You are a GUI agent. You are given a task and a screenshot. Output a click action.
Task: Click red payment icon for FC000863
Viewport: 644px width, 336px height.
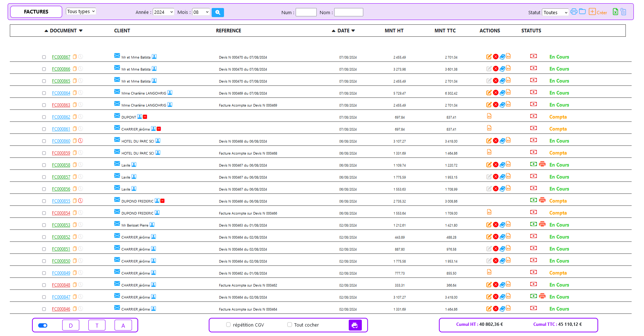click(x=533, y=104)
